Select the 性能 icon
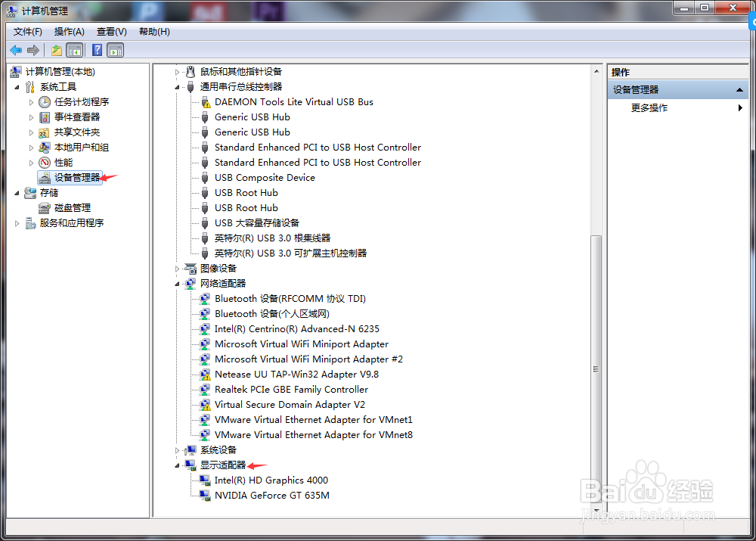Screen dimensions: 756x541 click(45, 163)
